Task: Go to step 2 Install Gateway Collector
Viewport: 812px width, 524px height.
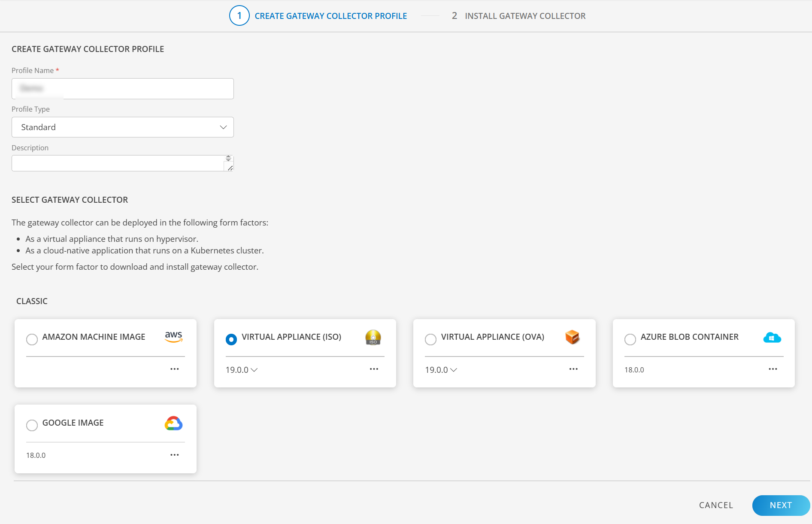Action: [518, 16]
